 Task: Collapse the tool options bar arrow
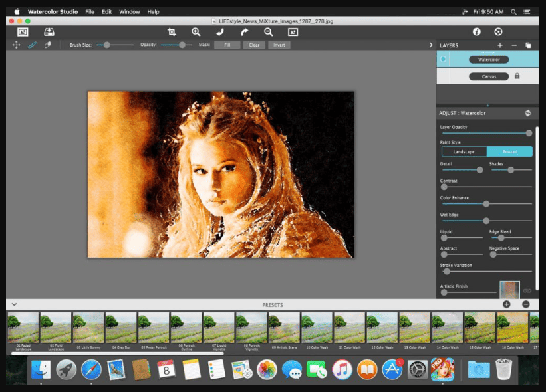pyautogui.click(x=431, y=45)
